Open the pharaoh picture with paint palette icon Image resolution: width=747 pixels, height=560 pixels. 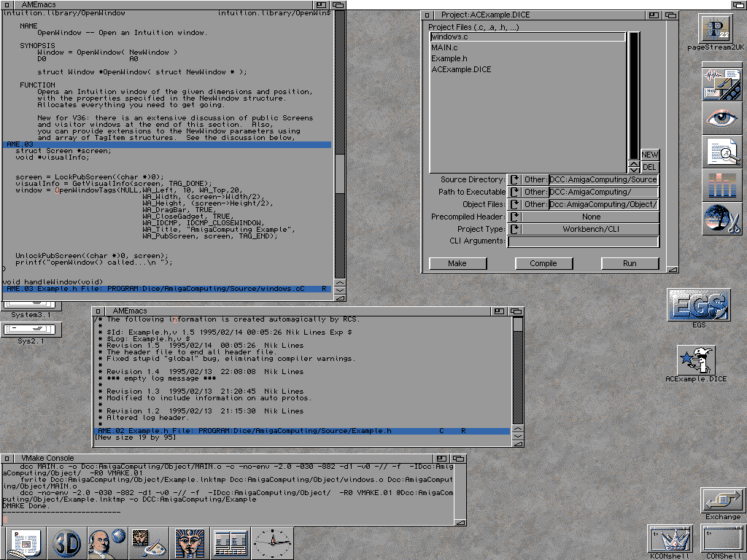click(149, 543)
